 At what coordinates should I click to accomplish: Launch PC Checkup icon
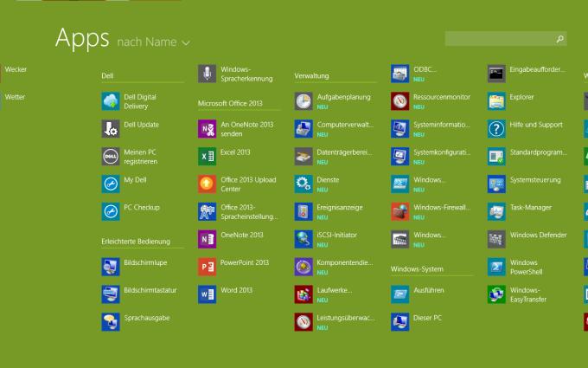click(x=111, y=212)
